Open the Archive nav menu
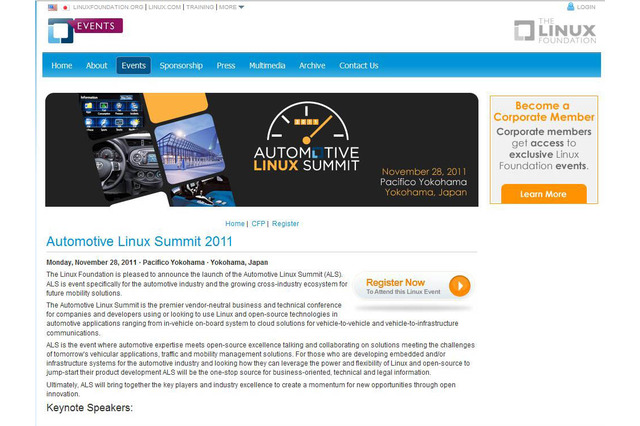 (x=312, y=65)
